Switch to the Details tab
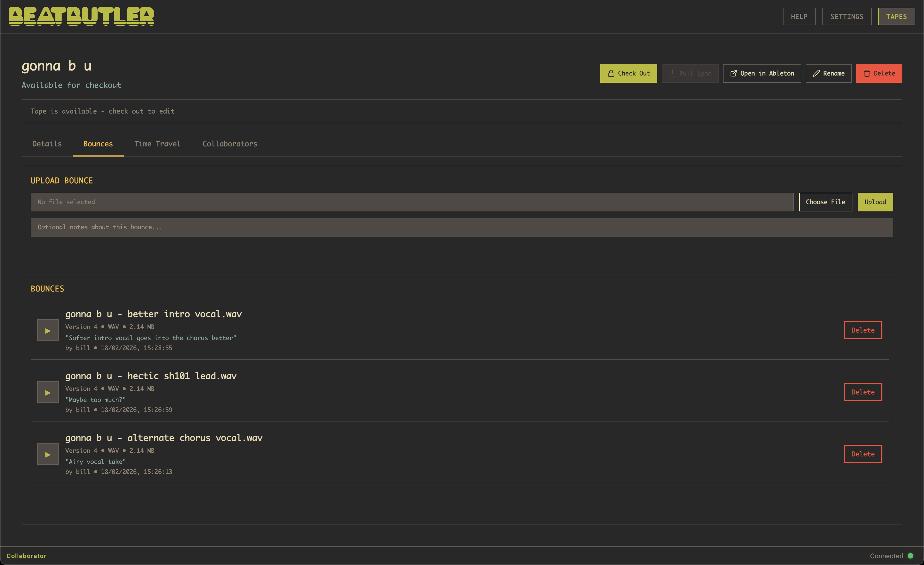 [47, 144]
